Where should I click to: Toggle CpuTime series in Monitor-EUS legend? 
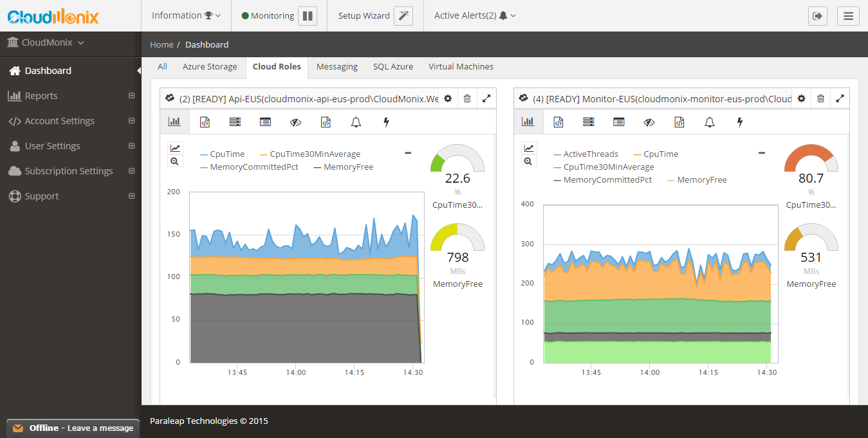pyautogui.click(x=656, y=154)
